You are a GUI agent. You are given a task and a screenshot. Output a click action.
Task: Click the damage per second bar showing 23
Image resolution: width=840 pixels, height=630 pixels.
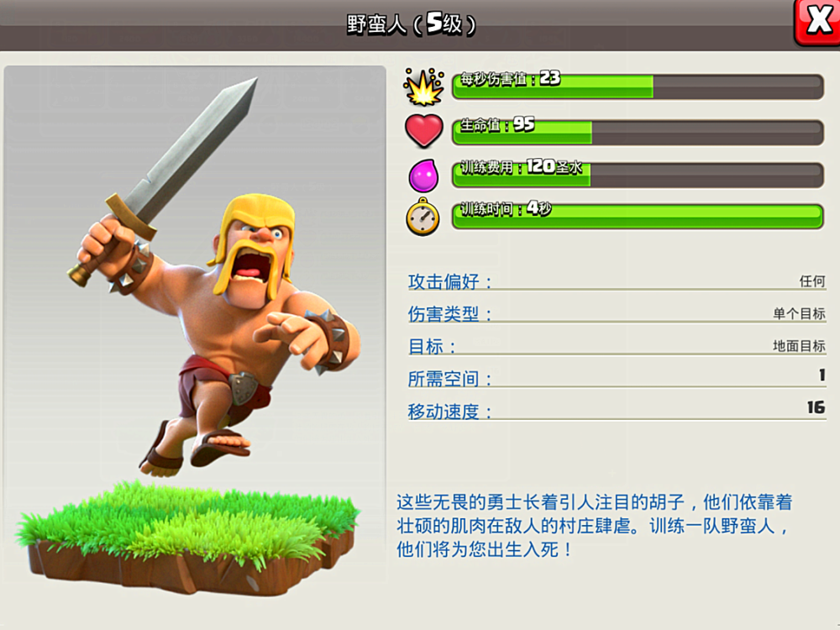(638, 87)
